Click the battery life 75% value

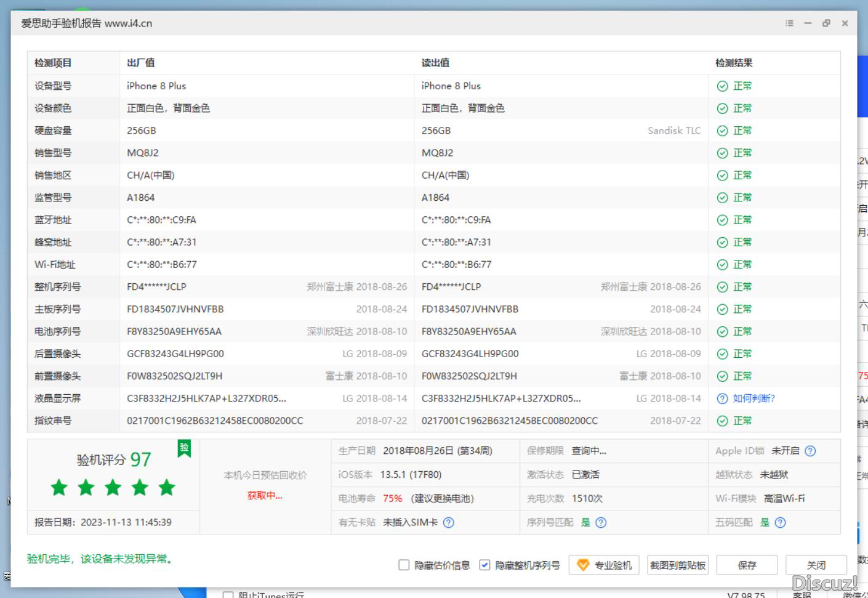coord(393,498)
